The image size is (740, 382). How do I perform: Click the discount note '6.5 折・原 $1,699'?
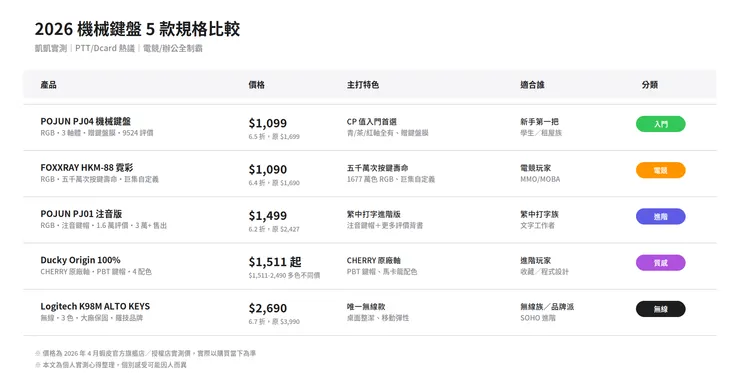[x=274, y=136]
